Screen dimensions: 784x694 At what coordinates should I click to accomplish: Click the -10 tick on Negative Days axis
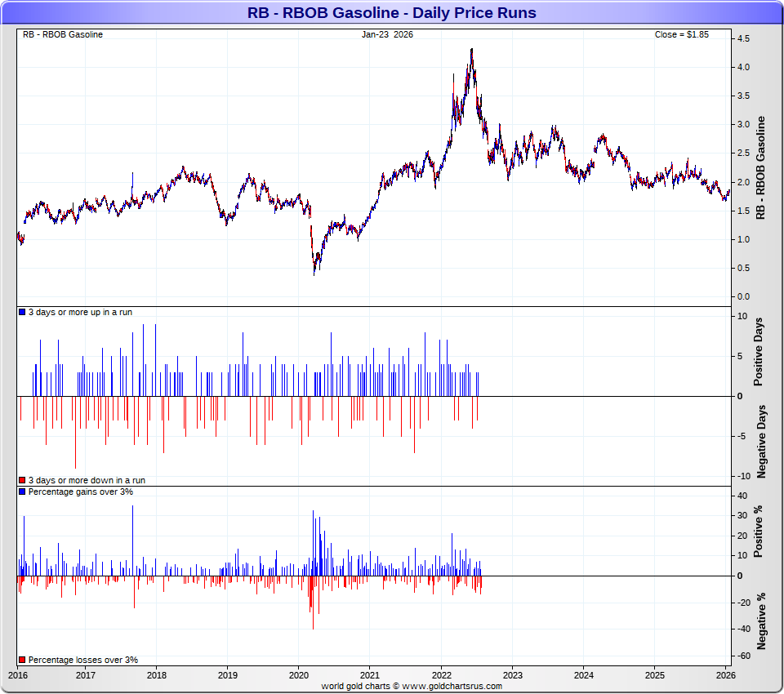(x=743, y=476)
